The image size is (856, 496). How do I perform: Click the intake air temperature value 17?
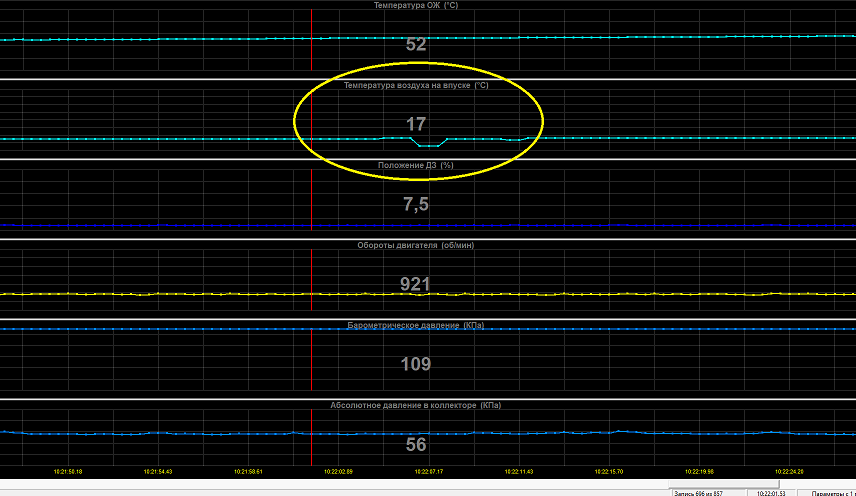tap(416, 124)
